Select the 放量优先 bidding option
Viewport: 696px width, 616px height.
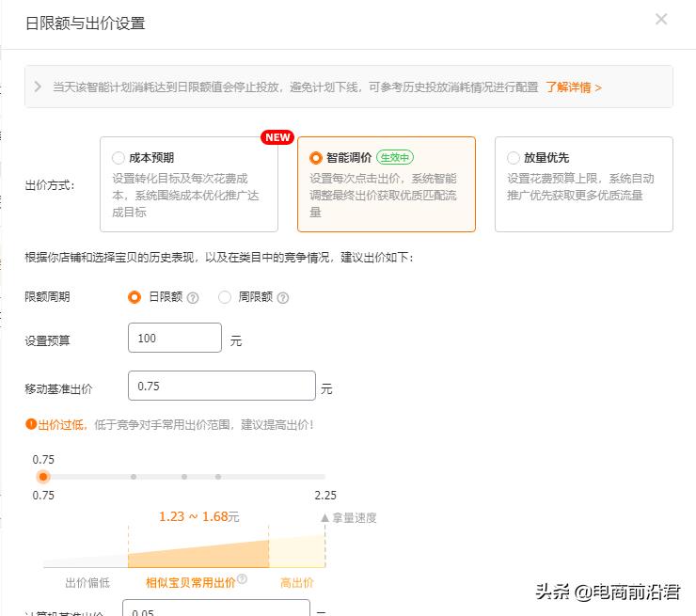click(584, 184)
